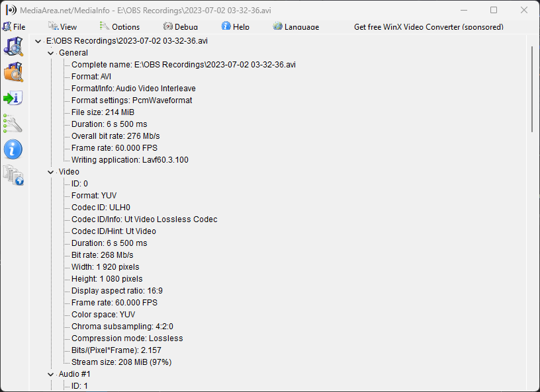540x392 pixels.
Task: Open a folder with the folder magnifier icon
Action: coord(13,72)
